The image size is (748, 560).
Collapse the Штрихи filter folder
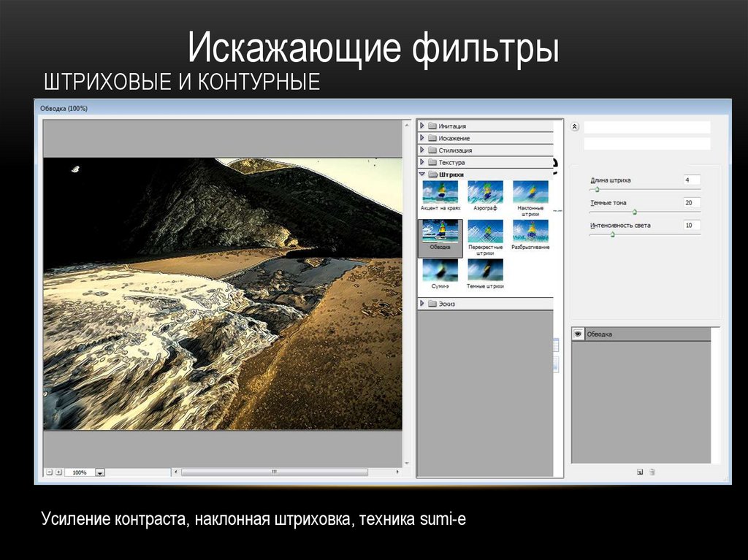tap(422, 174)
